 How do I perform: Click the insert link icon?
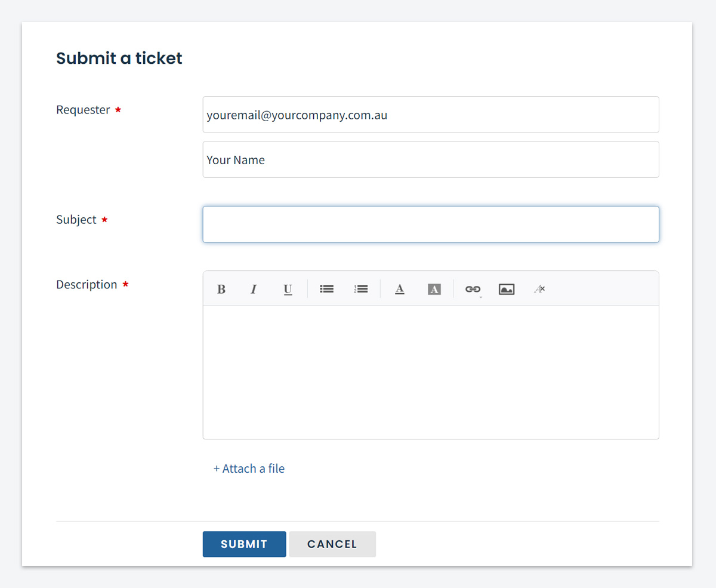point(472,289)
